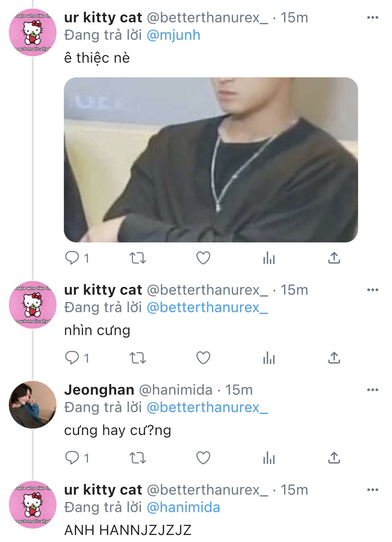This screenshot has height=542, width=392.
Task: Share the necklace photo tweet
Action: coord(334,258)
